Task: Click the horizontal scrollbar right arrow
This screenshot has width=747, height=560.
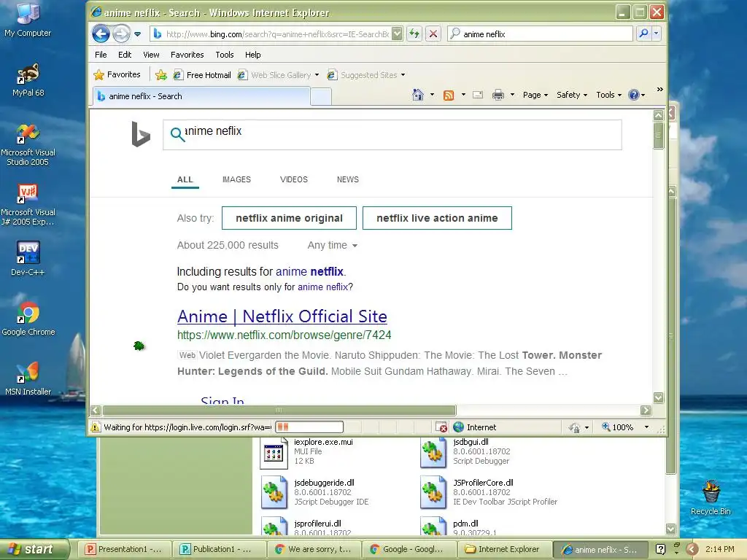Action: pyautogui.click(x=646, y=410)
